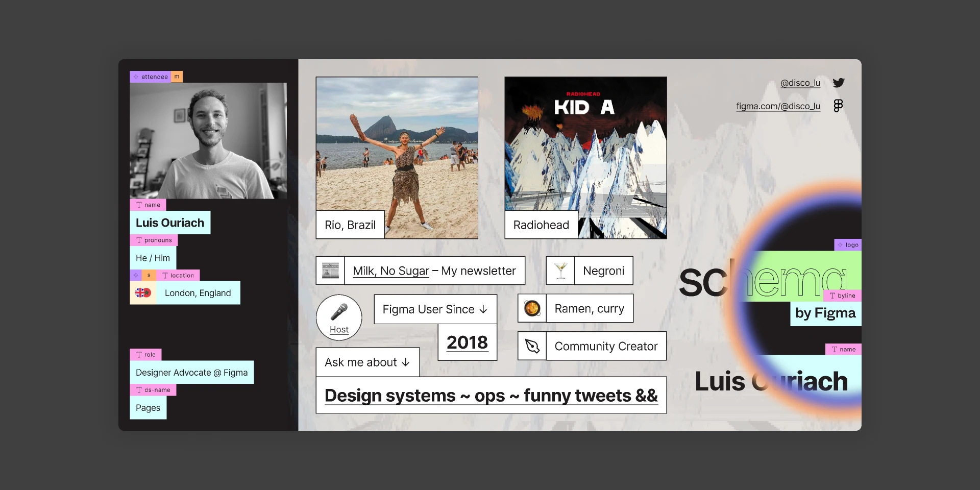Open the Milk, No Sugar newsletter link
The width and height of the screenshot is (980, 490).
pos(391,271)
